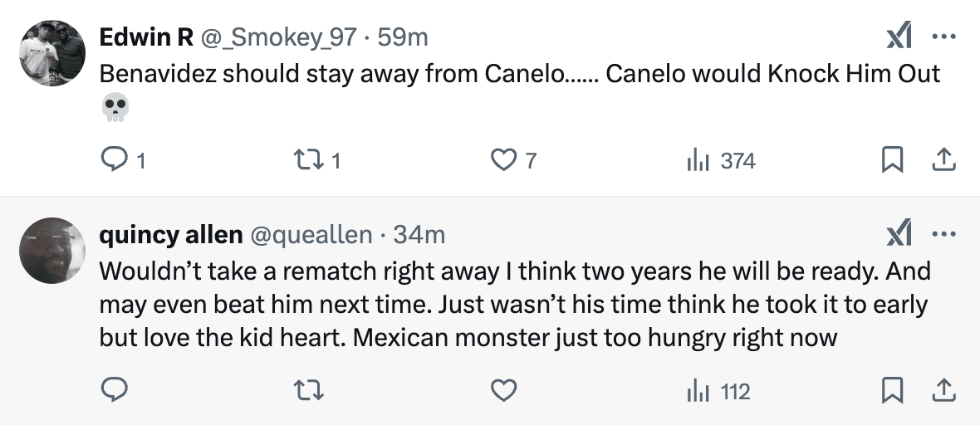Open Edwin R's profile picture

tap(51, 54)
